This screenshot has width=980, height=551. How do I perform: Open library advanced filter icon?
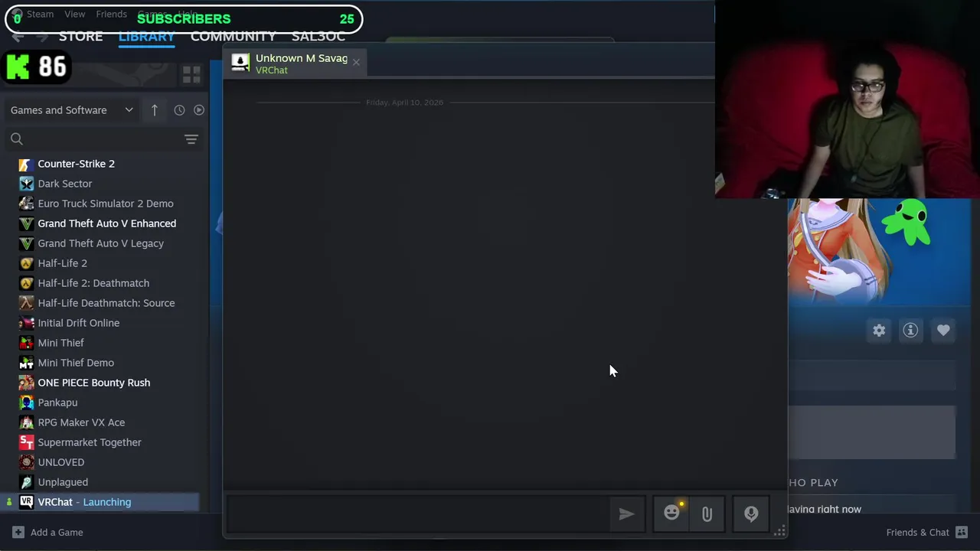(191, 139)
